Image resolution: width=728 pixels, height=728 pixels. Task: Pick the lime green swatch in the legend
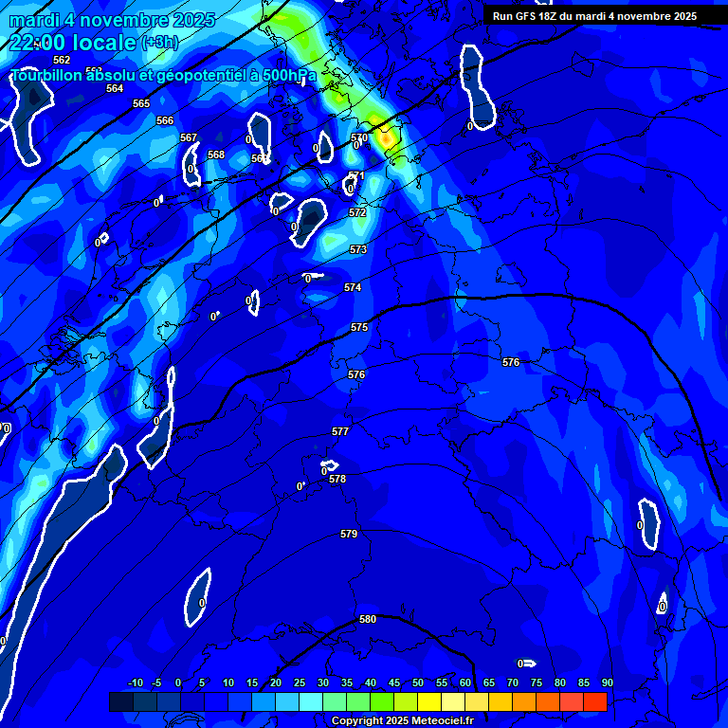[x=382, y=701]
